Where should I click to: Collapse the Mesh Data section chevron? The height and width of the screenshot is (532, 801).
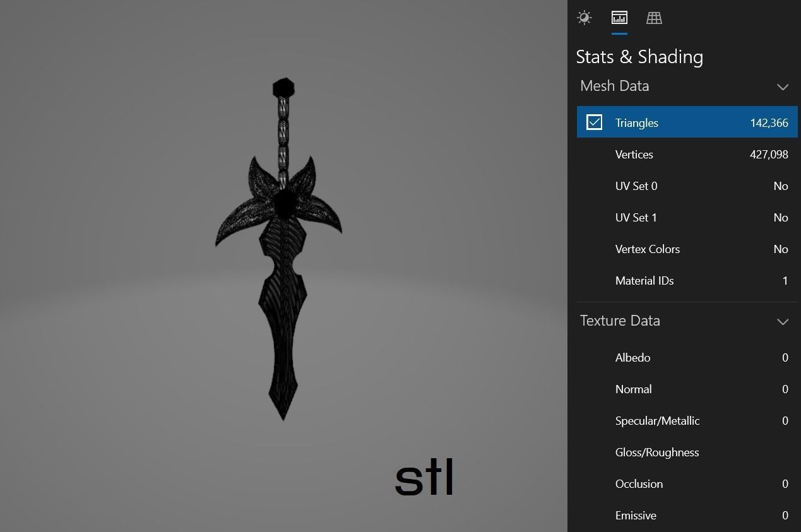click(783, 86)
